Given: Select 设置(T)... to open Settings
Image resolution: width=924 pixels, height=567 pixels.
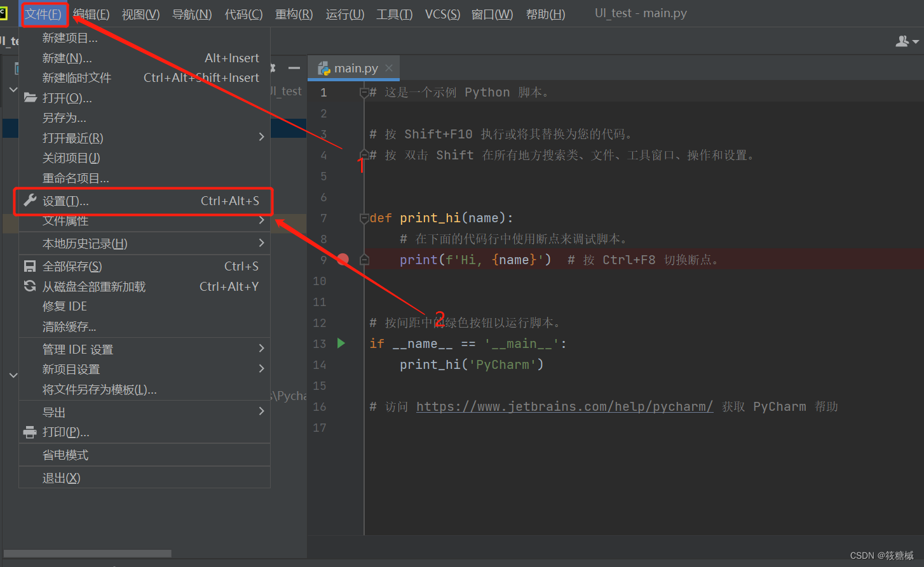Looking at the screenshot, I should (95, 200).
